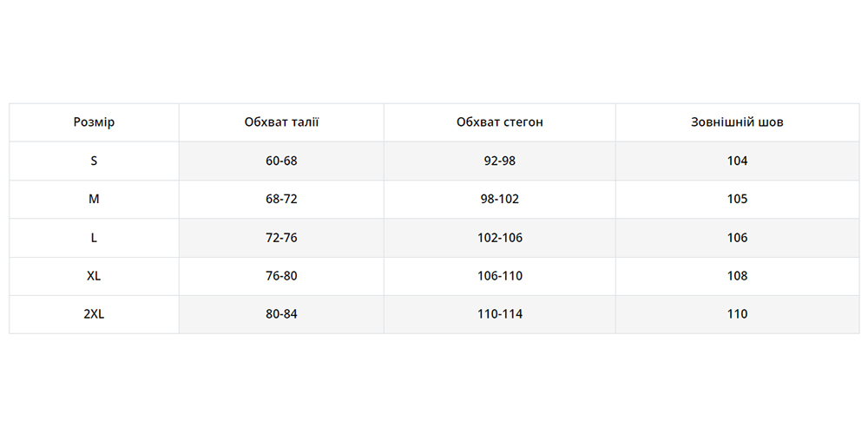The width and height of the screenshot is (868, 434).
Task: Select the M size cell
Action: pyautogui.click(x=94, y=199)
